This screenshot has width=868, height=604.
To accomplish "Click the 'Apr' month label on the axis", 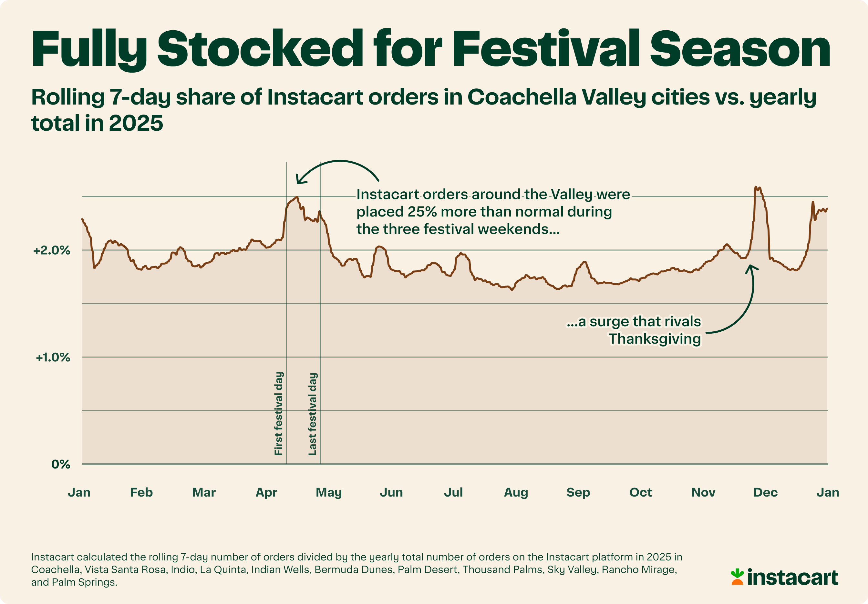I will point(266,493).
